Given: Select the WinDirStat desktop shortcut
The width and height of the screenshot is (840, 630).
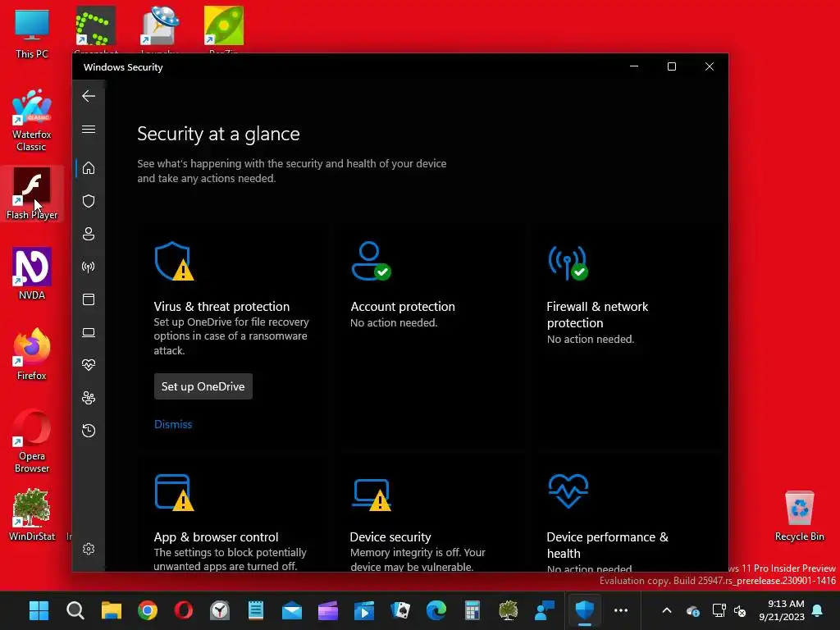Looking at the screenshot, I should pos(32,515).
